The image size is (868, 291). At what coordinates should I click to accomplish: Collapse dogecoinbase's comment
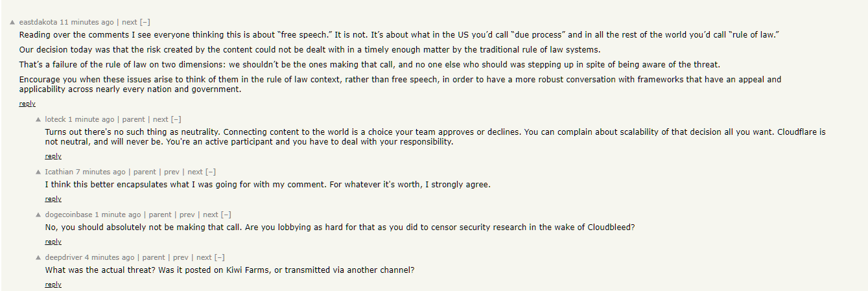[x=226, y=215]
